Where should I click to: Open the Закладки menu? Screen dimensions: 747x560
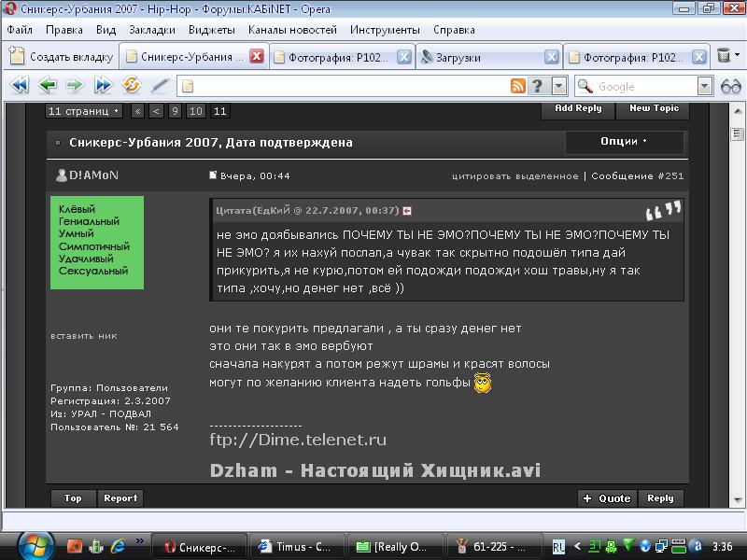(x=151, y=29)
